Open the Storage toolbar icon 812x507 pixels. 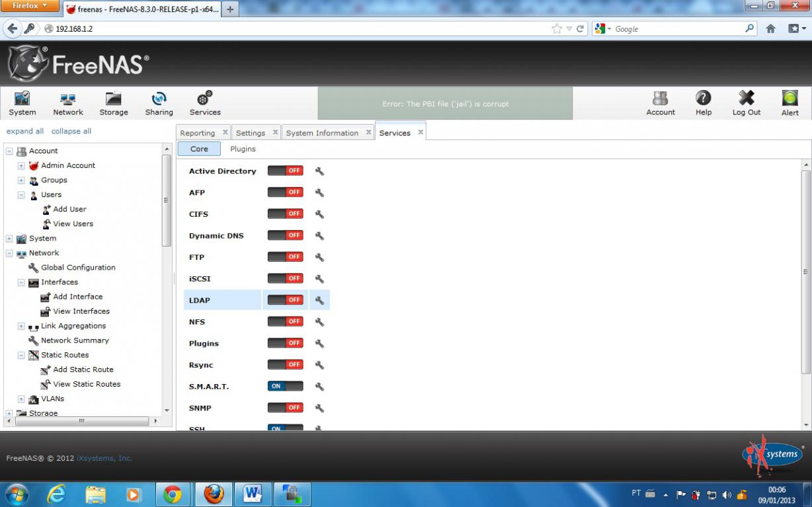tap(114, 104)
